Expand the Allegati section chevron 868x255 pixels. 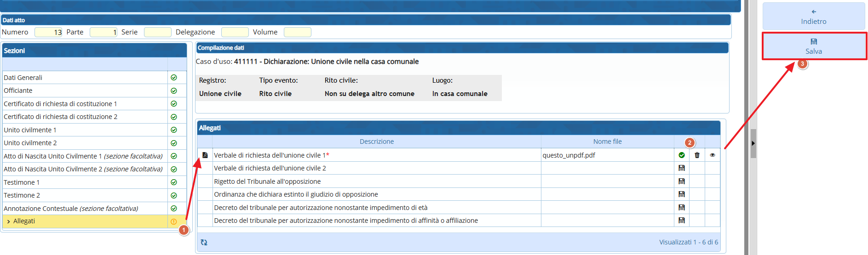(8, 221)
